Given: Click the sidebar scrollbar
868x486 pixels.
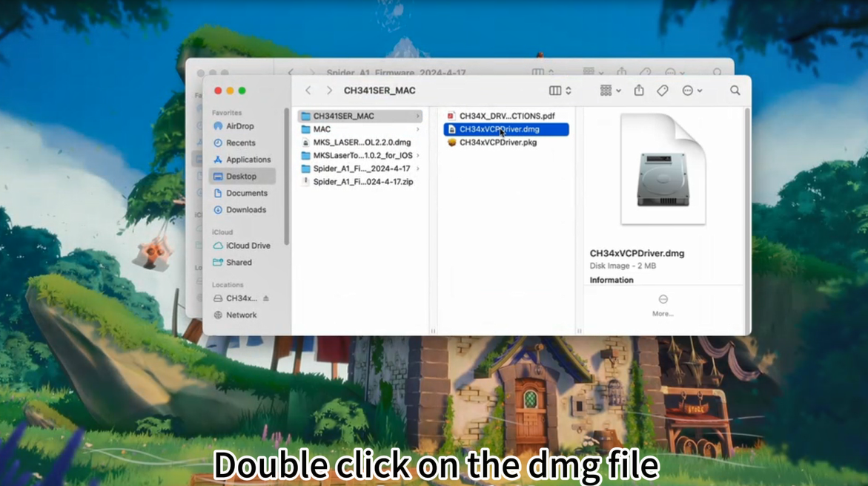Looking at the screenshot, I should coord(287,177).
